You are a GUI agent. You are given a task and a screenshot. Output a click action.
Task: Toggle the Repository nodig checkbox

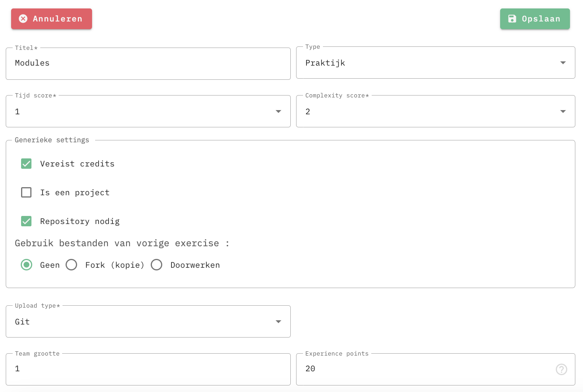pyautogui.click(x=26, y=221)
